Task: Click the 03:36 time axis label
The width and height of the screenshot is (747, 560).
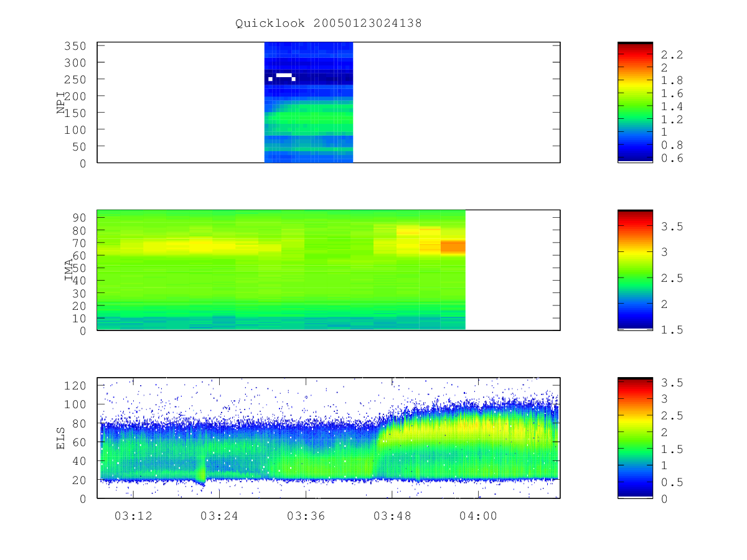Action: [x=306, y=516]
